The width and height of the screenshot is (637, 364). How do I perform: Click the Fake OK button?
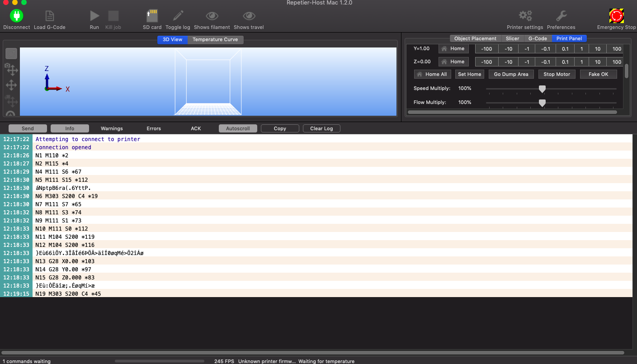tap(598, 74)
